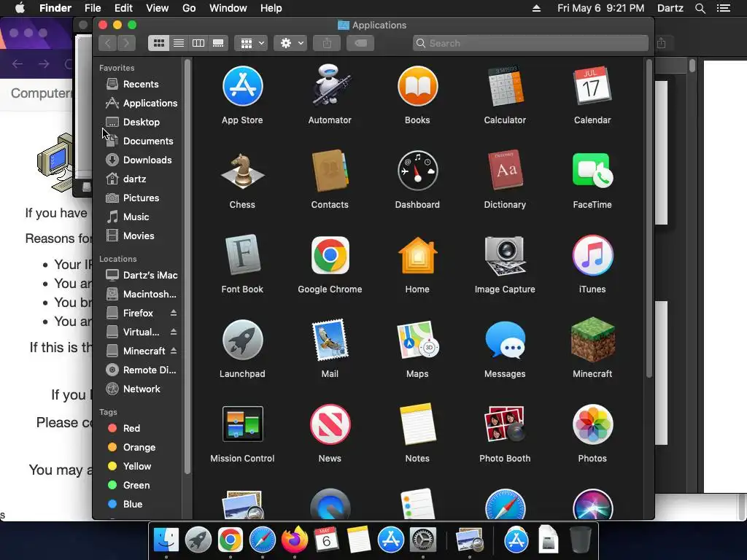Open the Apple menu
747x560 pixels.
click(x=20, y=8)
